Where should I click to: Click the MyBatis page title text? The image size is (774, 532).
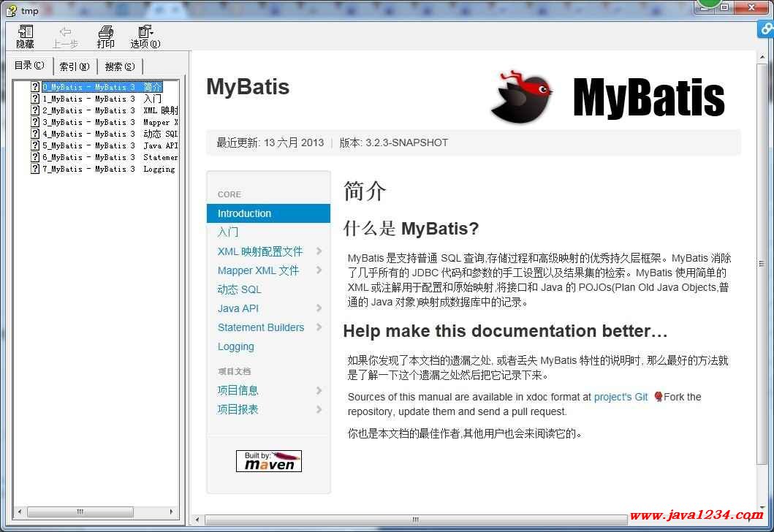pyautogui.click(x=248, y=87)
